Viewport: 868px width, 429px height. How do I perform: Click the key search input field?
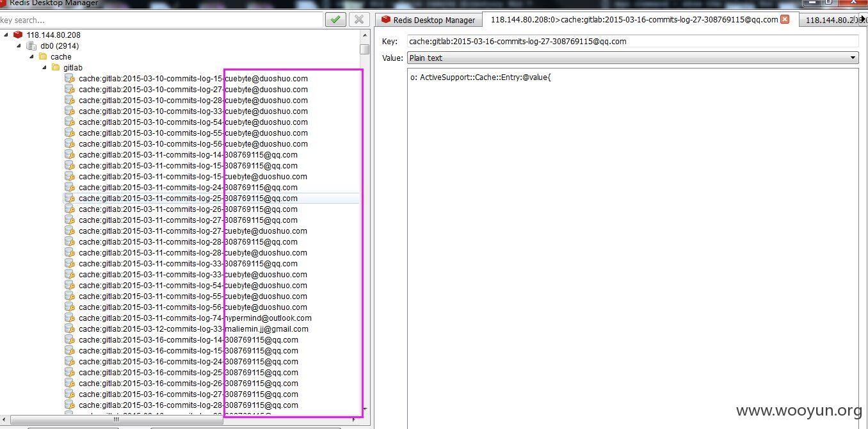click(x=161, y=20)
